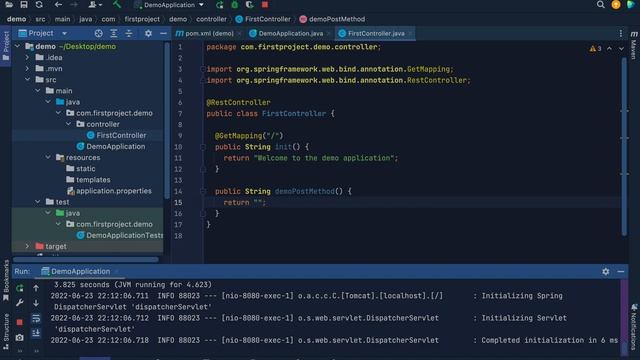
Task: Expand the .idea folder
Action: (27, 58)
